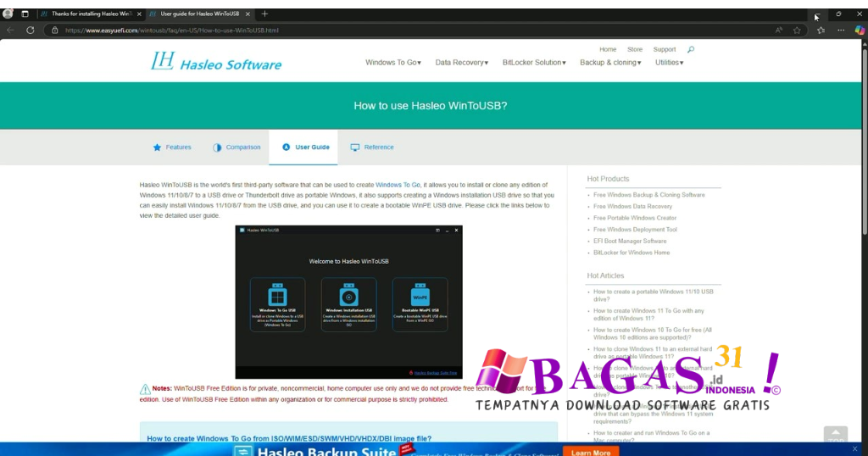
Task: Expand the BitLocker Solution dropdown menu
Action: point(534,63)
